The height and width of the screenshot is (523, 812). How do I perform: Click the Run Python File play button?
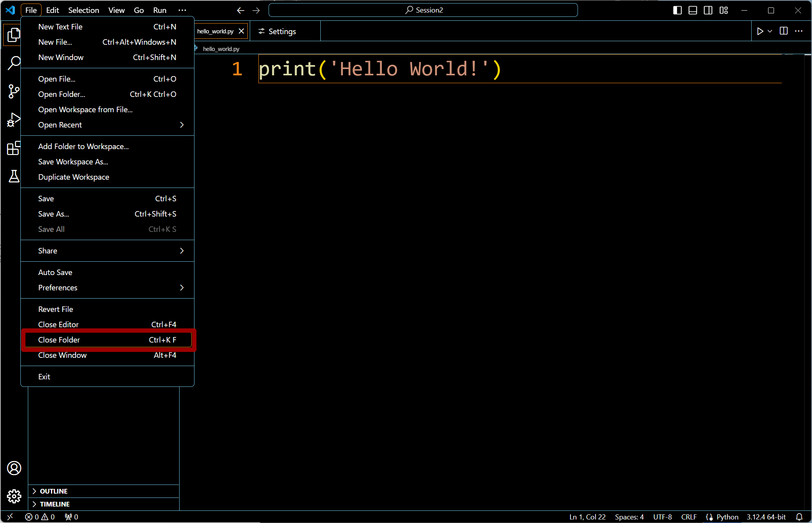tap(760, 31)
